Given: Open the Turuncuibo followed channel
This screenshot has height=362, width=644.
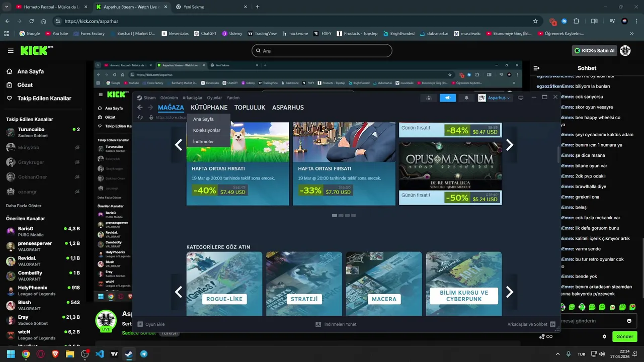Looking at the screenshot, I should (43, 132).
